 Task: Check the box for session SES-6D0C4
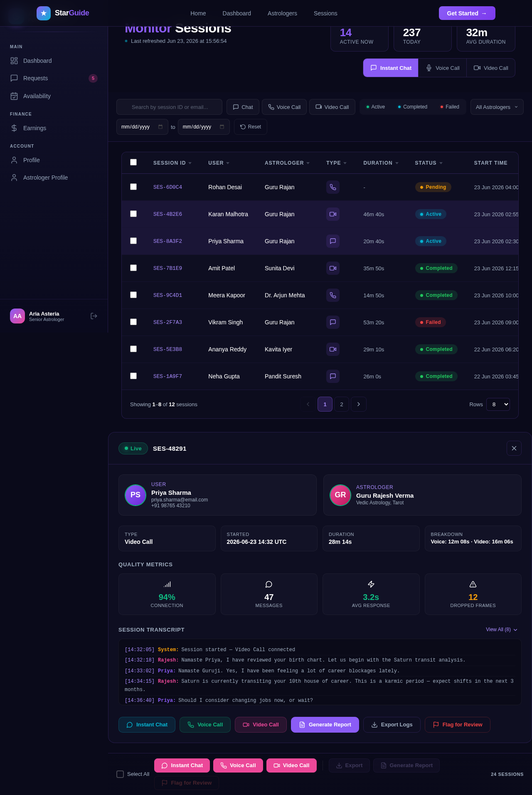coord(133,187)
